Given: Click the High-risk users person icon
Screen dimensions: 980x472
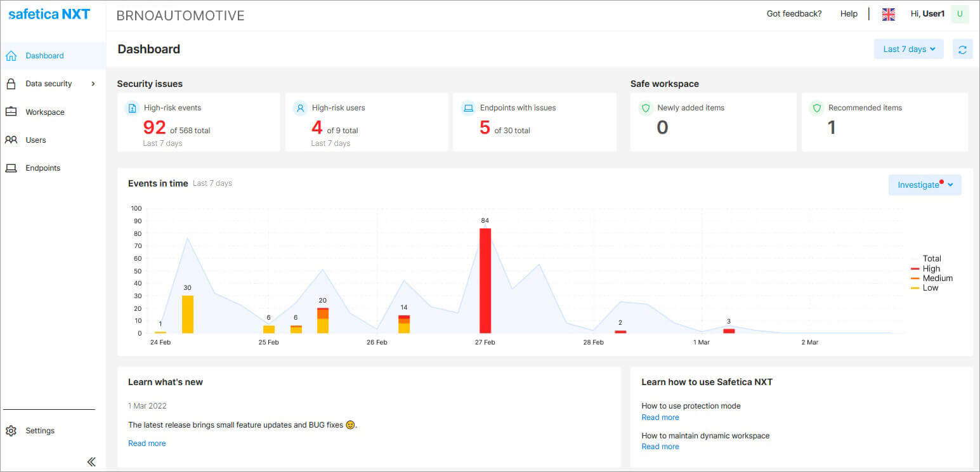Looking at the screenshot, I should click(300, 108).
